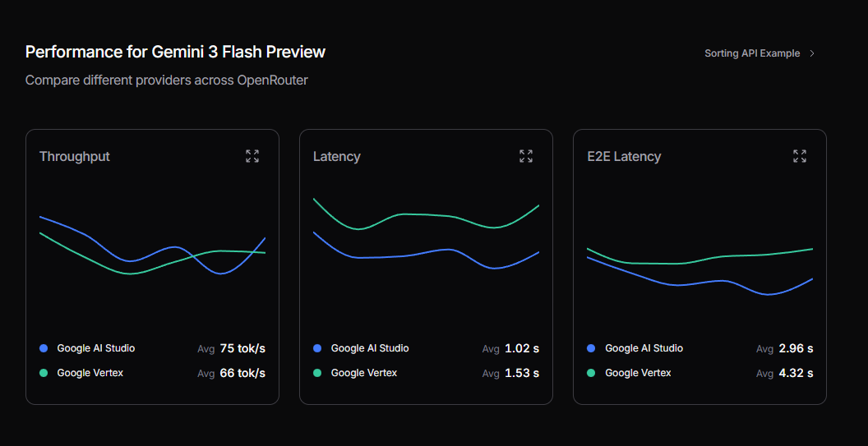Screen dimensions: 868x446
Task: Click the Throughput chart title
Action: click(74, 156)
